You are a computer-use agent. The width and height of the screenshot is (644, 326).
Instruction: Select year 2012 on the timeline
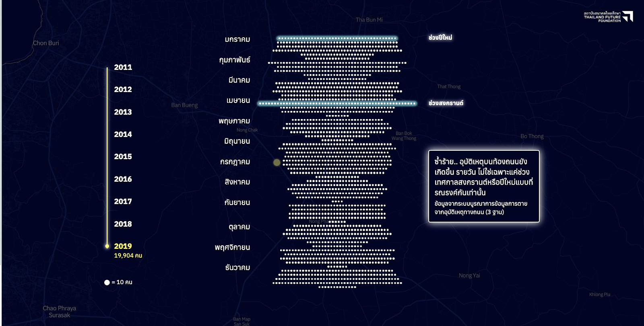[x=123, y=90]
